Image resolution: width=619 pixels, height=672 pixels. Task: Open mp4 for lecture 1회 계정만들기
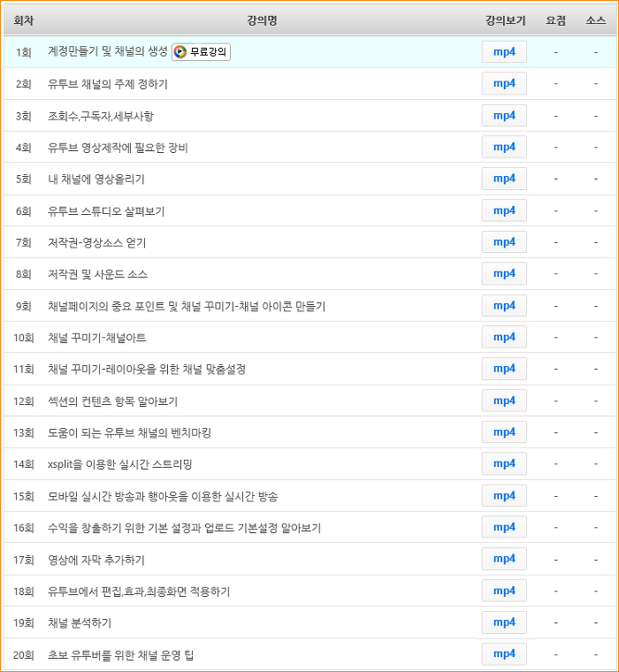[504, 52]
